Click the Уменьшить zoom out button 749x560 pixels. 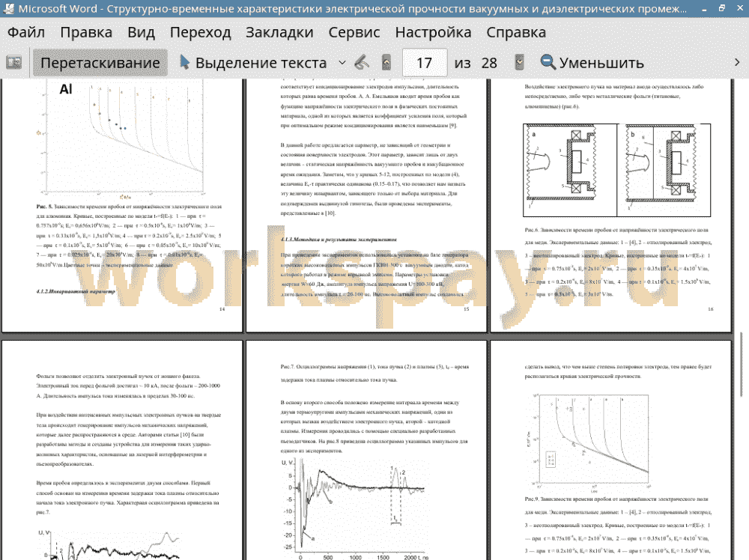(x=592, y=63)
